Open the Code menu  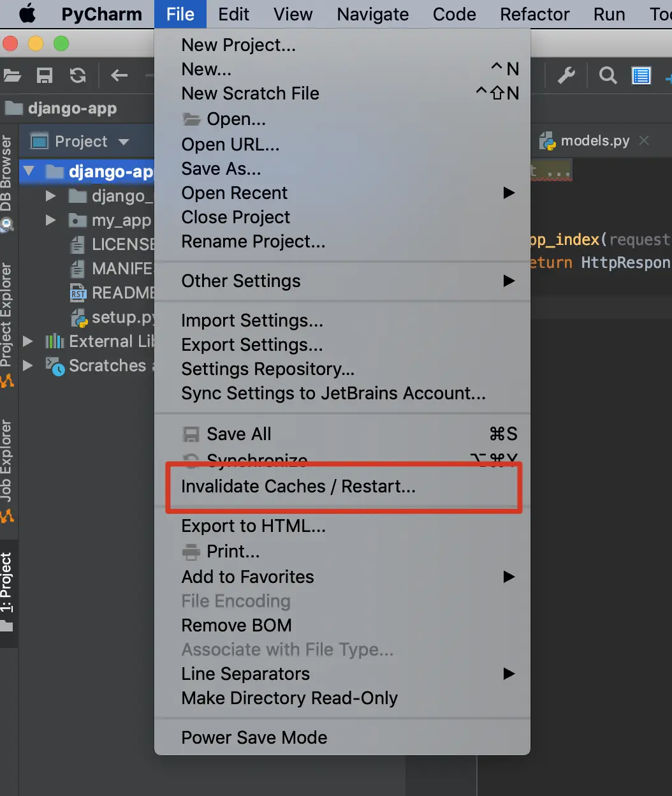[x=454, y=14]
